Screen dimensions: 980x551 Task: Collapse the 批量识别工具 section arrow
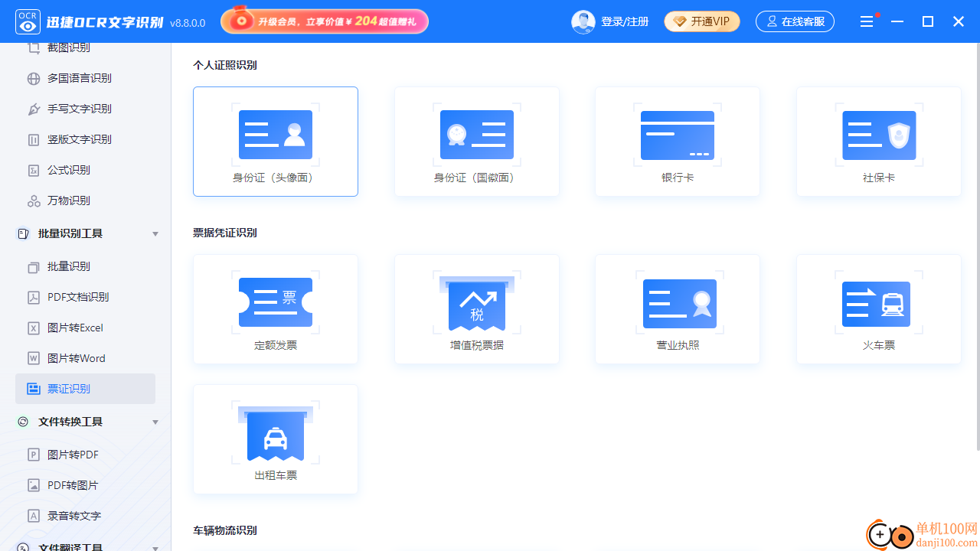tap(155, 233)
